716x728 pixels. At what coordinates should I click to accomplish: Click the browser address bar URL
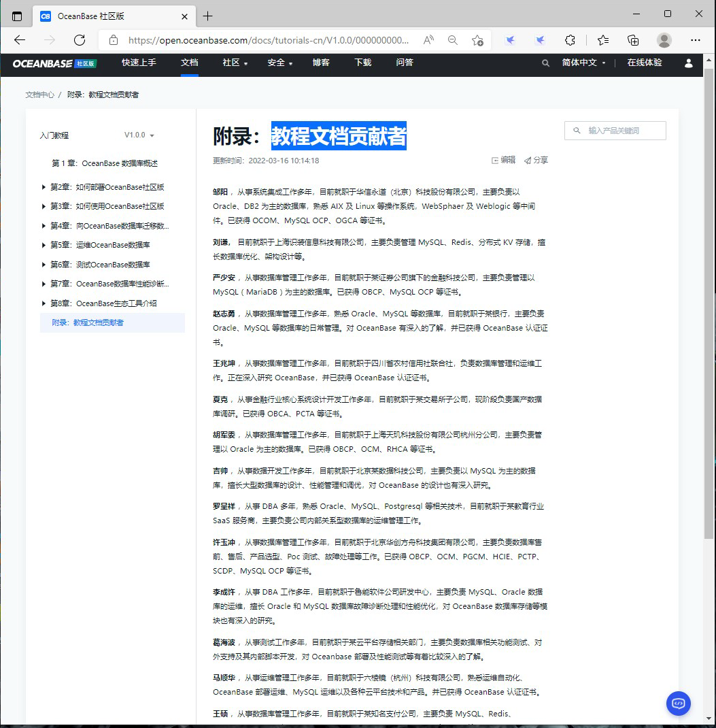(x=268, y=40)
